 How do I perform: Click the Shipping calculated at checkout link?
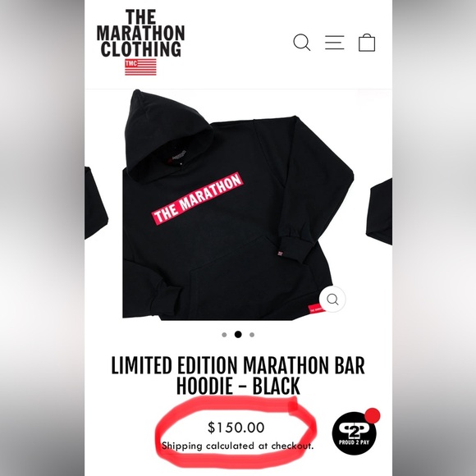pos(237,446)
